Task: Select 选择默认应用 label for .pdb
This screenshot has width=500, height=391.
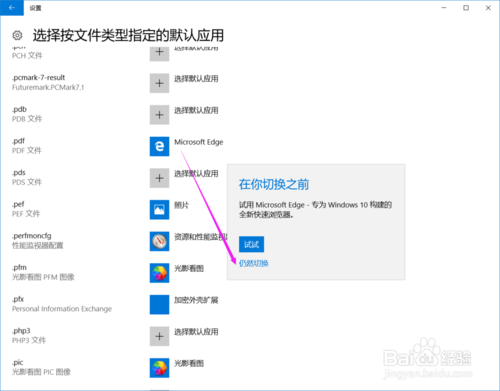Action: point(196,110)
